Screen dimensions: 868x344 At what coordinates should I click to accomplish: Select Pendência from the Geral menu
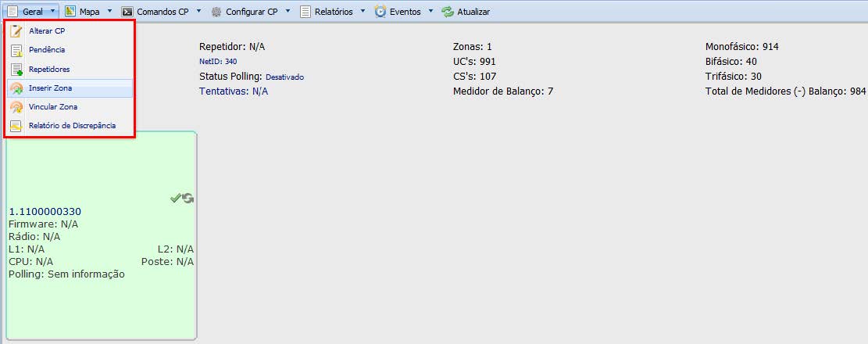(47, 50)
